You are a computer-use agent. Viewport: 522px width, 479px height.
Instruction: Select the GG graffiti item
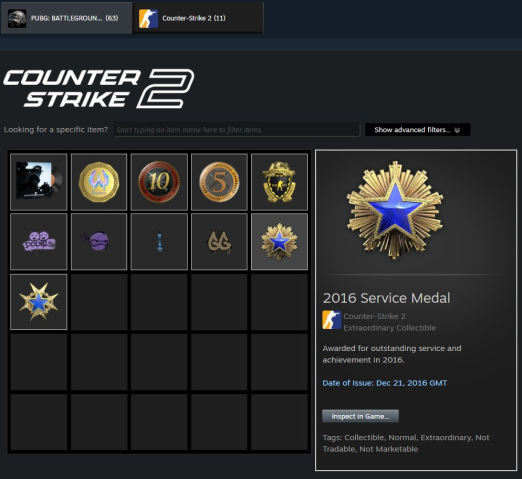(x=219, y=242)
